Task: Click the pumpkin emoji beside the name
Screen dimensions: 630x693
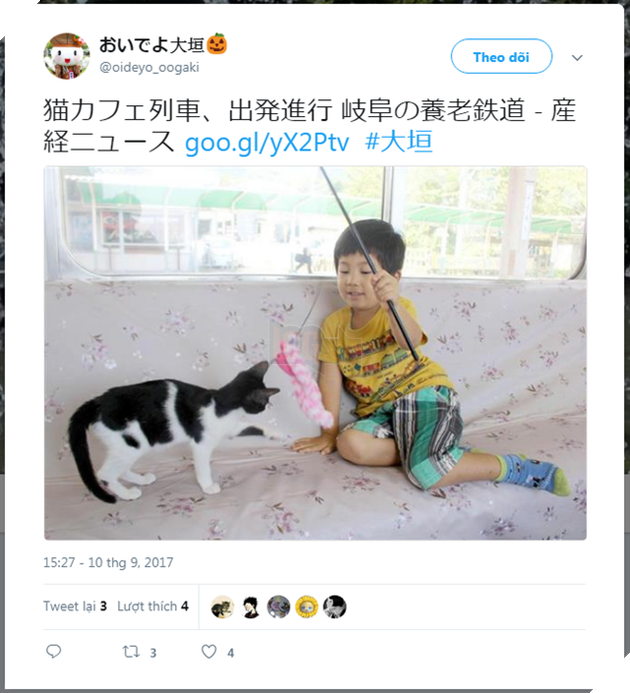Action: [217, 44]
